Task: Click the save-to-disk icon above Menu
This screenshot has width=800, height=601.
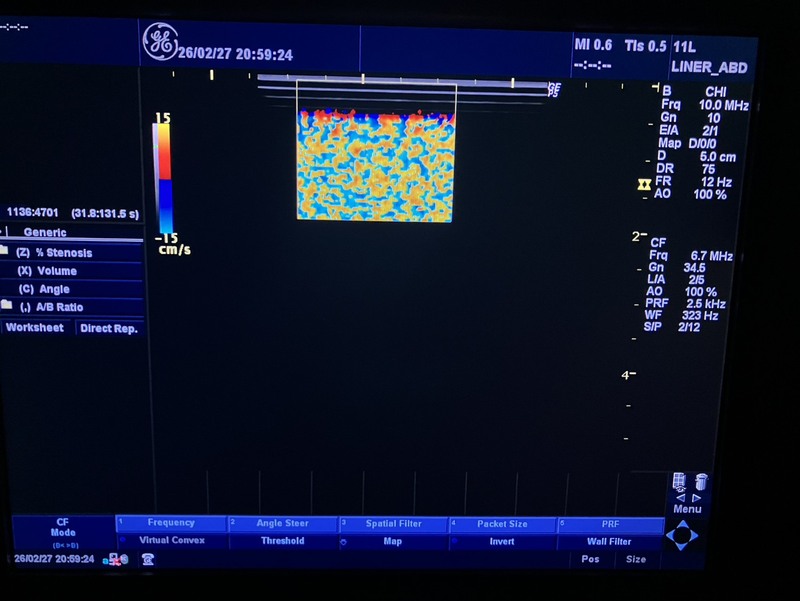Action: 680,482
